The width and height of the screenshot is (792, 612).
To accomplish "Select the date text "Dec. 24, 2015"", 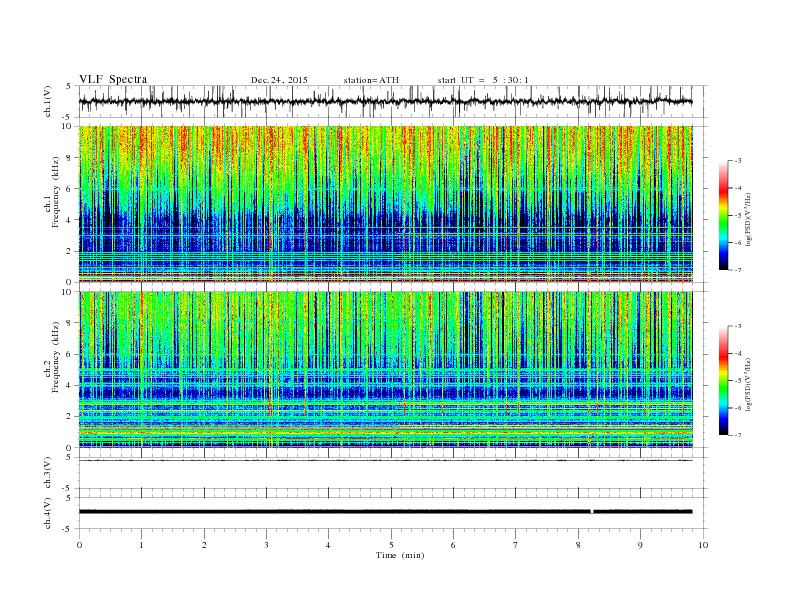I will coord(279,80).
